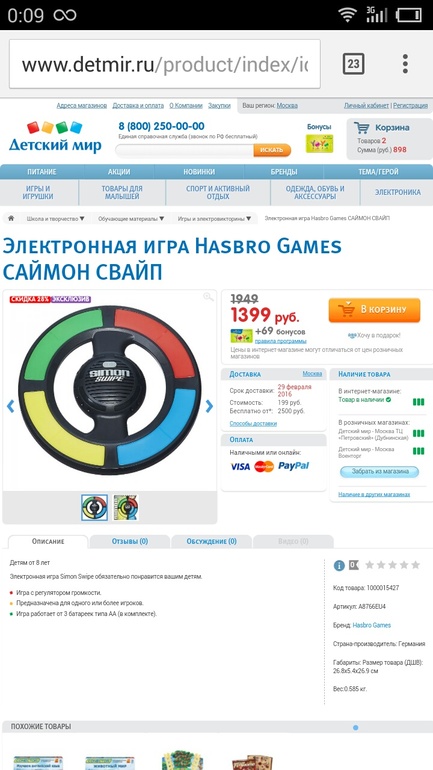Open the Обсуждение (0) tab
This screenshot has width=433, height=770.
pos(211,541)
